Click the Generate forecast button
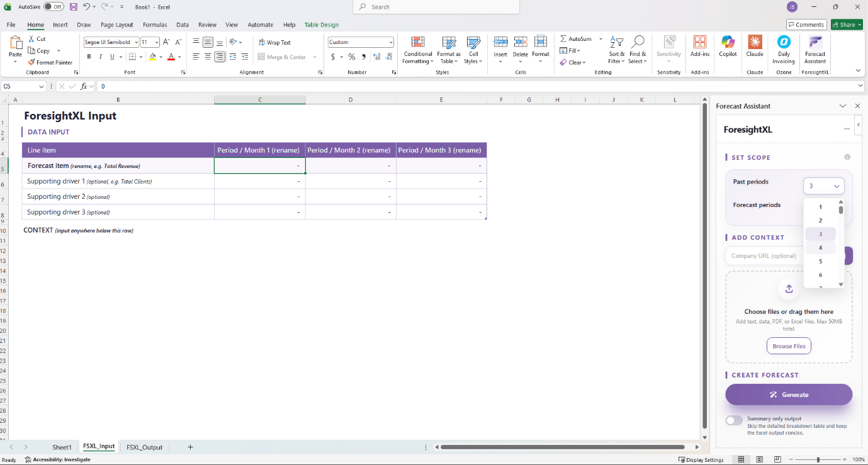 click(x=789, y=395)
